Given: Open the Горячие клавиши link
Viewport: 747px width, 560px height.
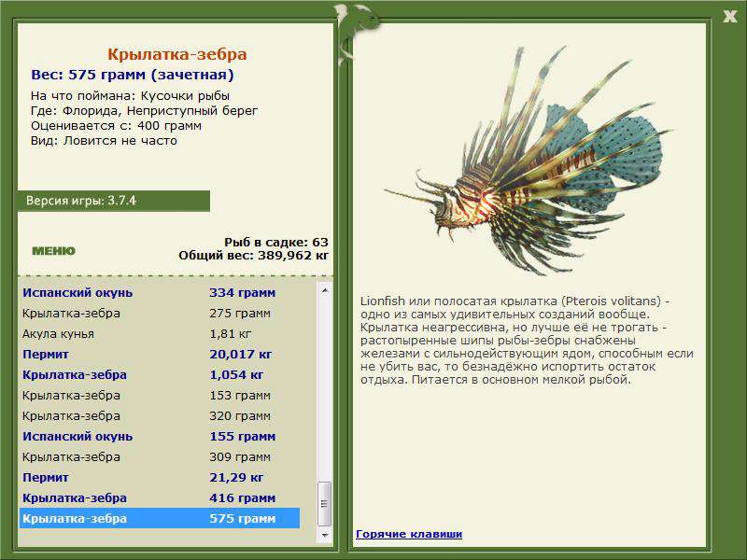Looking at the screenshot, I should (x=409, y=534).
